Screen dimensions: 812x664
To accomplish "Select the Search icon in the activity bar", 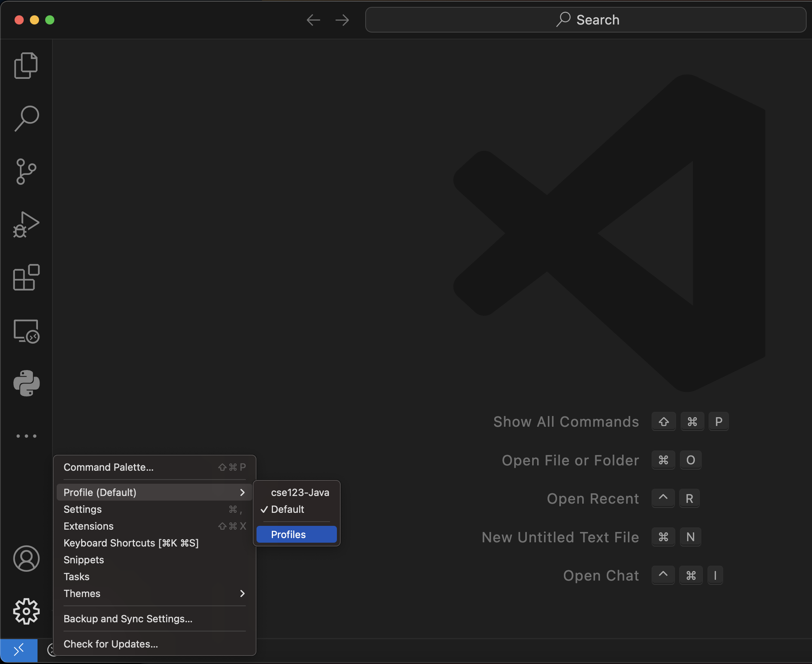I will click(26, 118).
